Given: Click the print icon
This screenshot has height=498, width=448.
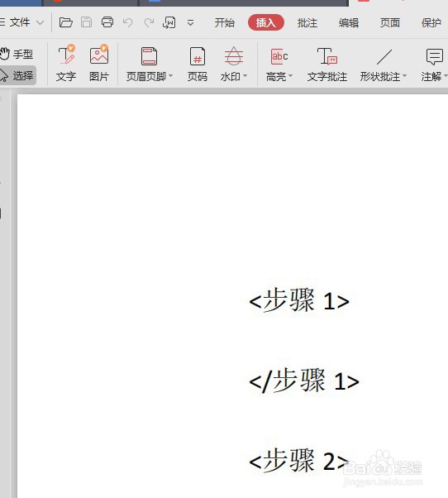Looking at the screenshot, I should click(x=107, y=22).
